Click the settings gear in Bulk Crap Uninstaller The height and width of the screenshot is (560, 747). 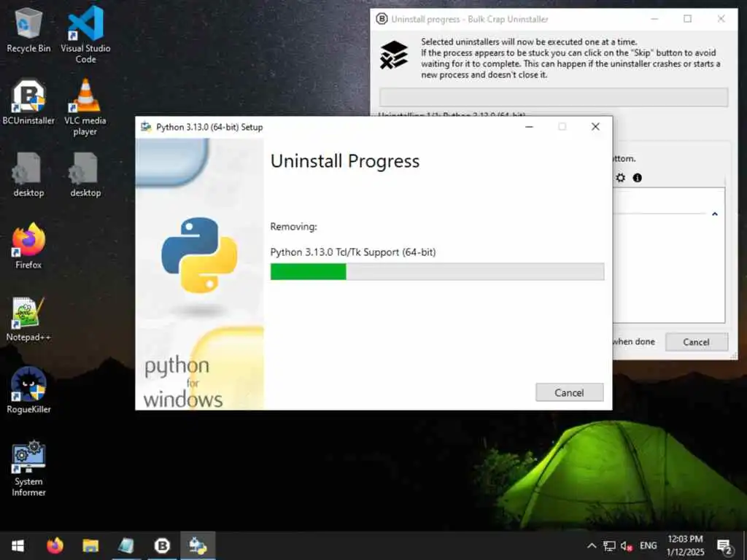tap(620, 178)
